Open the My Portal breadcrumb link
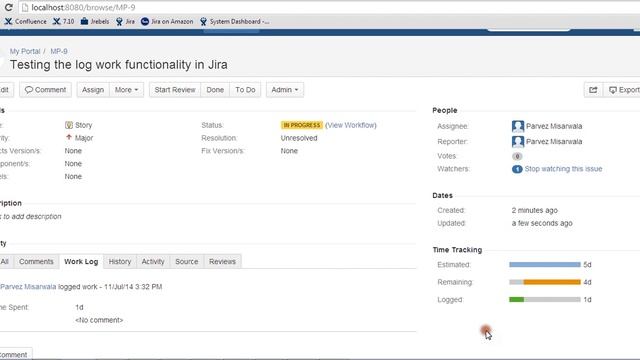This screenshot has width=640, height=360. tap(25, 51)
